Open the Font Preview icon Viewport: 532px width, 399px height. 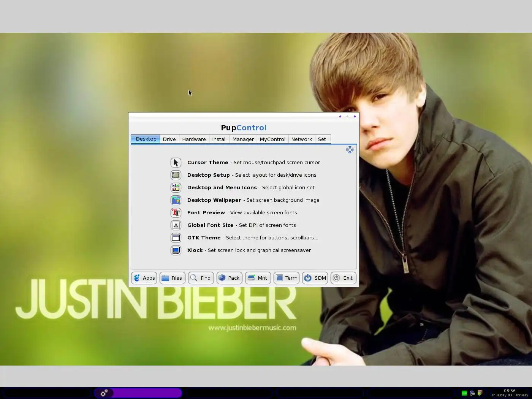click(x=176, y=213)
